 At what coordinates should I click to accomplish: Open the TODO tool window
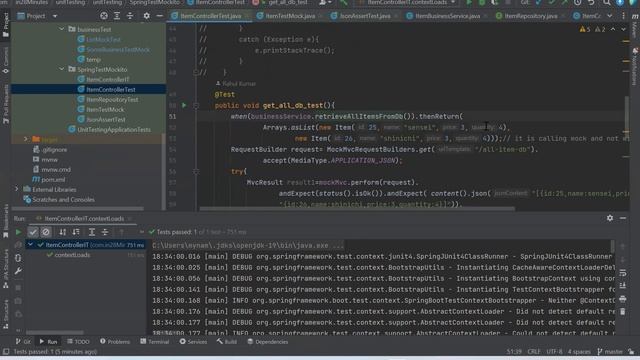(78, 341)
